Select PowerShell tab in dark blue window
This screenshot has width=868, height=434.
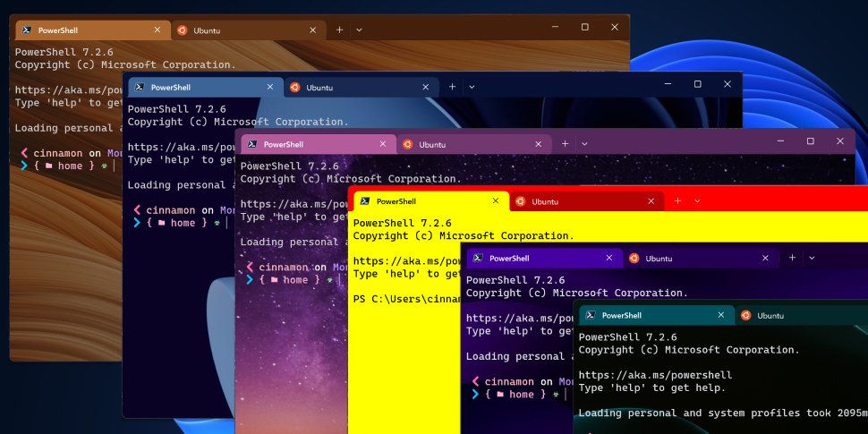point(204,88)
